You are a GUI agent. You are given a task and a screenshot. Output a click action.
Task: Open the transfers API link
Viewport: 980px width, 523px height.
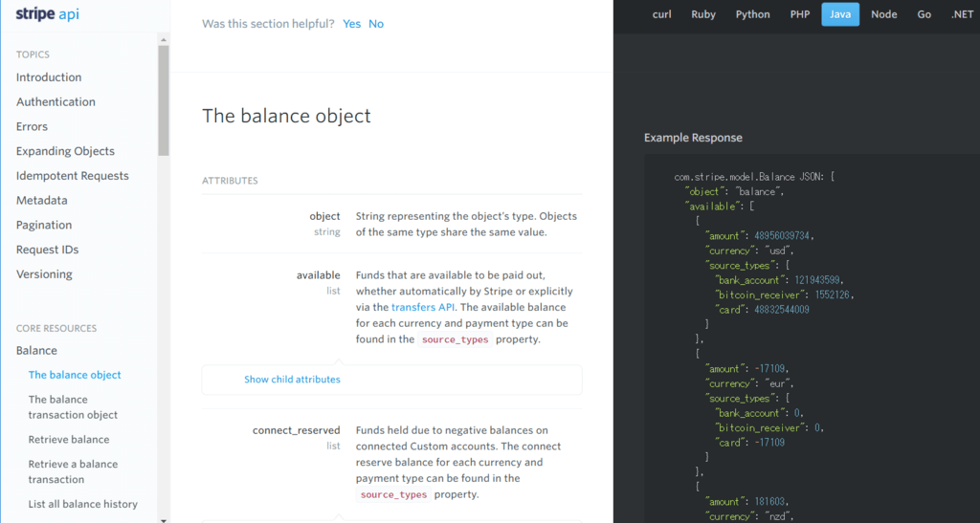point(425,307)
